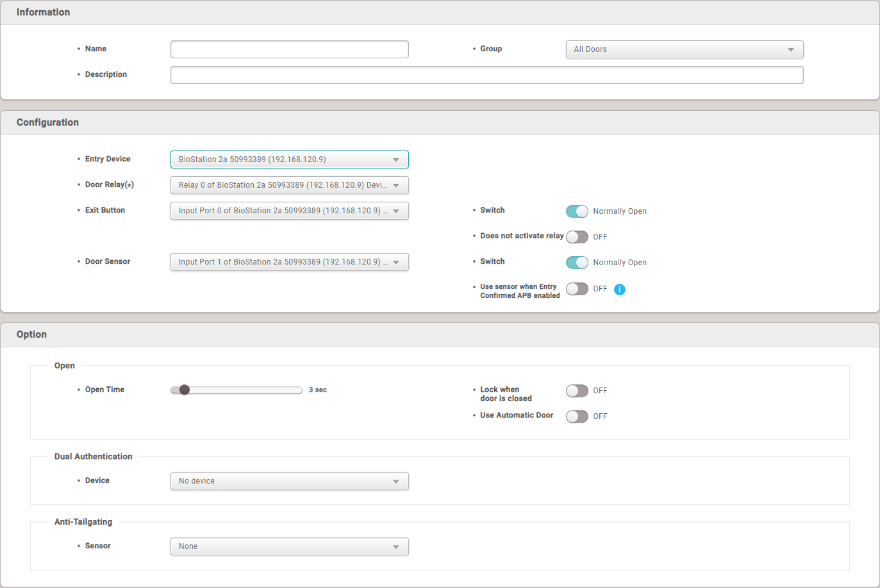The image size is (880, 588).
Task: Click the info icon beside Entry Confirmed APB
Action: [620, 290]
